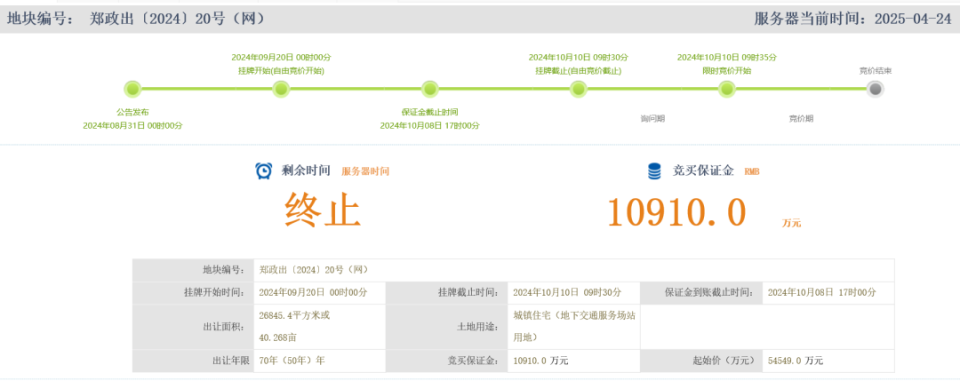Click the RMB label beside 竞买保证金
Image resolution: width=960 pixels, height=381 pixels.
tap(752, 172)
